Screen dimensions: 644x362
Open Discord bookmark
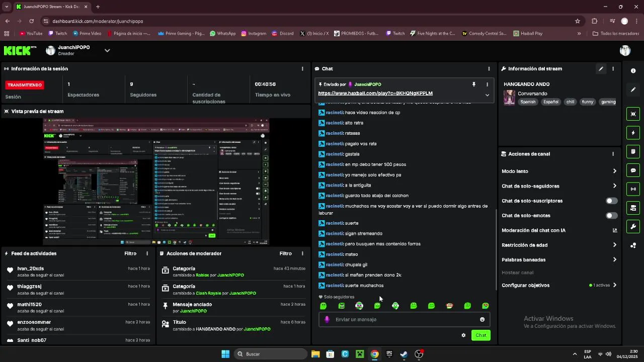click(282, 34)
